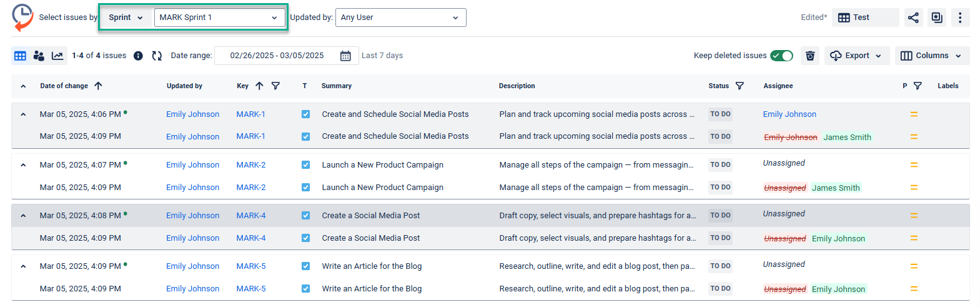Open the date range calendar icon
Viewport: 980px width, 307px height.
pos(345,56)
